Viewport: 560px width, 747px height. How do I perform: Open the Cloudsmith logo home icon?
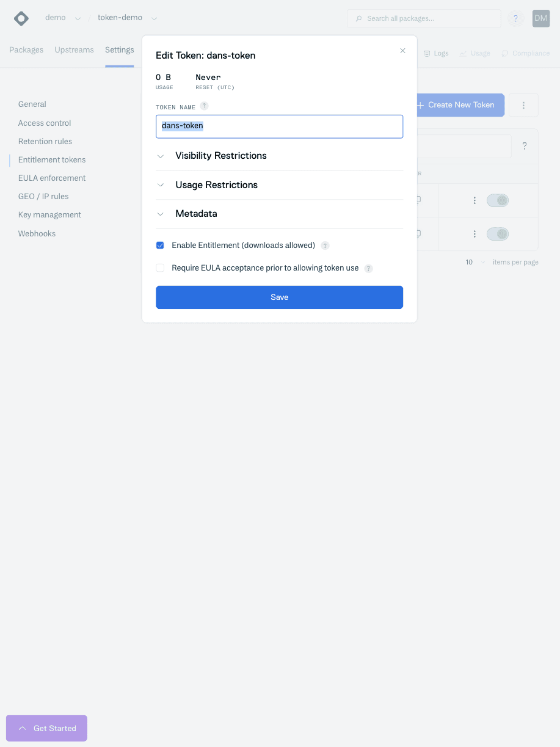pos(21,18)
